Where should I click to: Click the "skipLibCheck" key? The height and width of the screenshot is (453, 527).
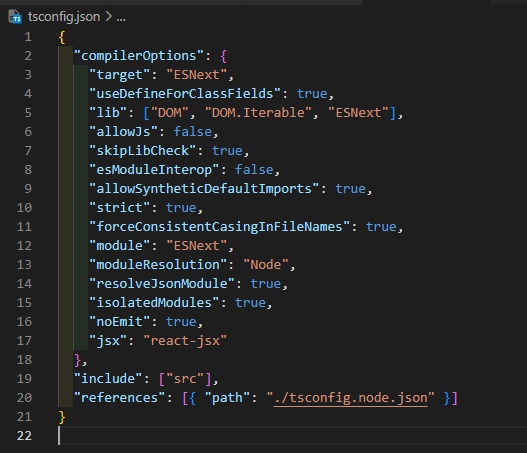(143, 151)
